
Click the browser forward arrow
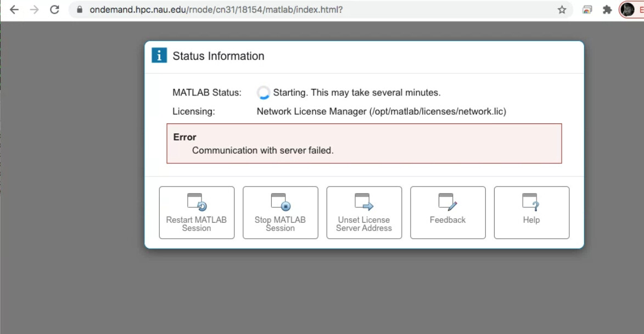pos(35,9)
